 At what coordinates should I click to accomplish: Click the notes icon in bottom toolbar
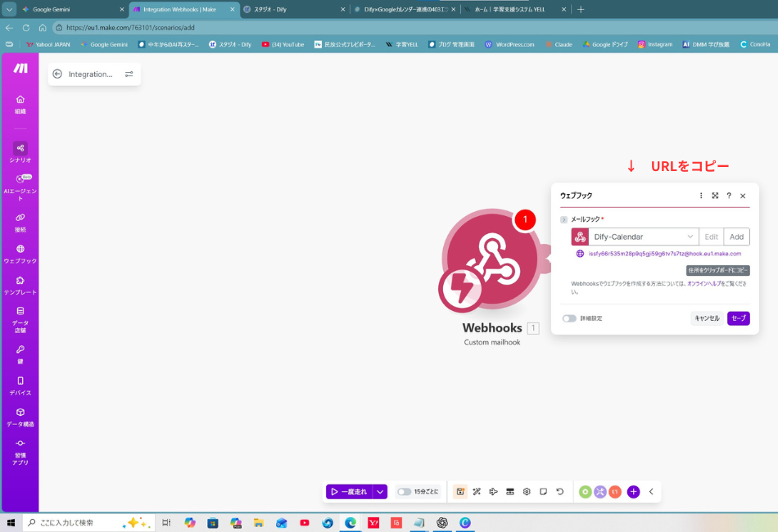pos(543,492)
